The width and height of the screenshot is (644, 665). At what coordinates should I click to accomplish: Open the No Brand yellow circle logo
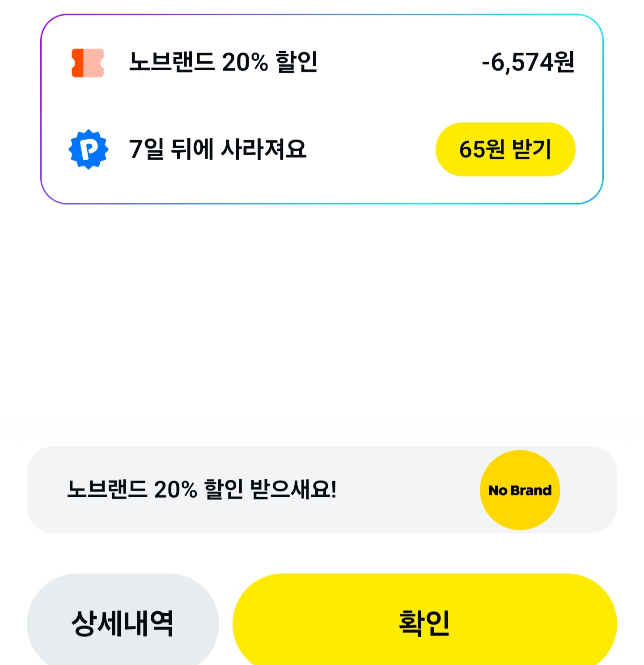click(520, 490)
